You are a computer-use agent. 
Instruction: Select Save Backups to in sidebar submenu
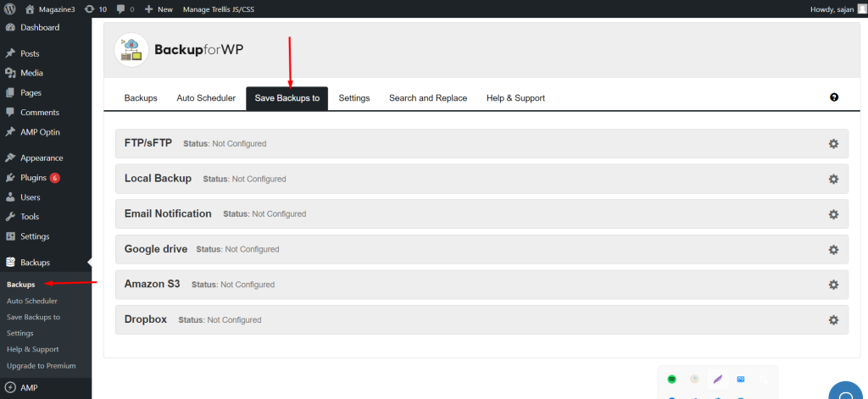click(x=33, y=317)
